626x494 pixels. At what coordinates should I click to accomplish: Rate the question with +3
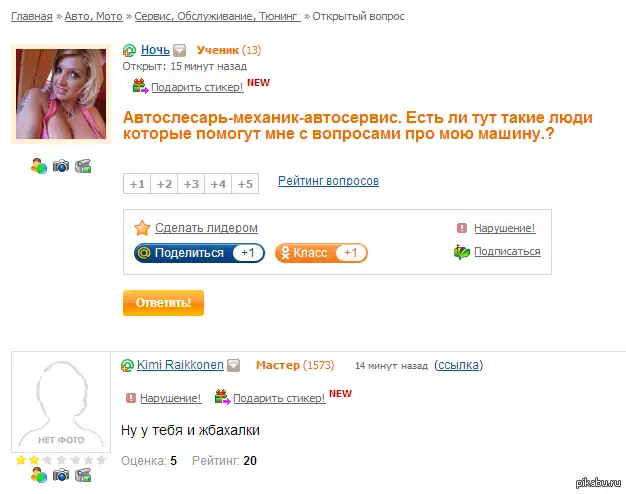coord(191,184)
